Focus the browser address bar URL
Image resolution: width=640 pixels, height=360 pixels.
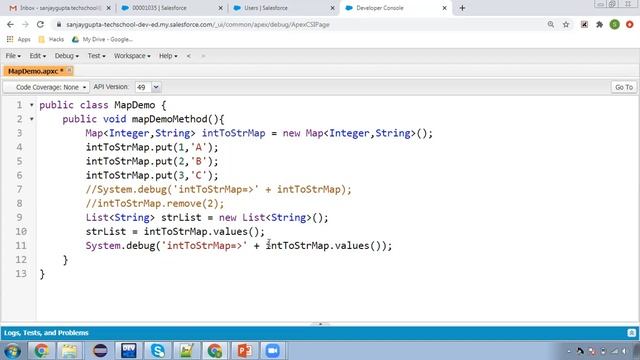point(198,24)
